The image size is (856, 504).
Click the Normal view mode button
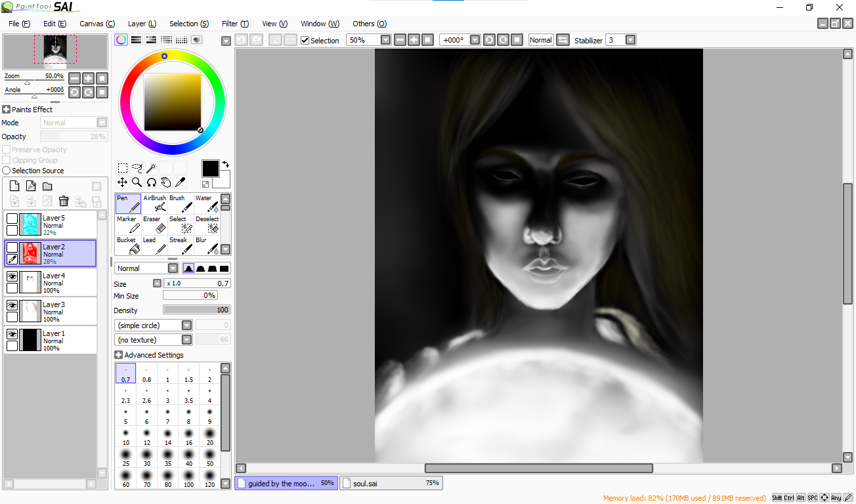pyautogui.click(x=541, y=40)
